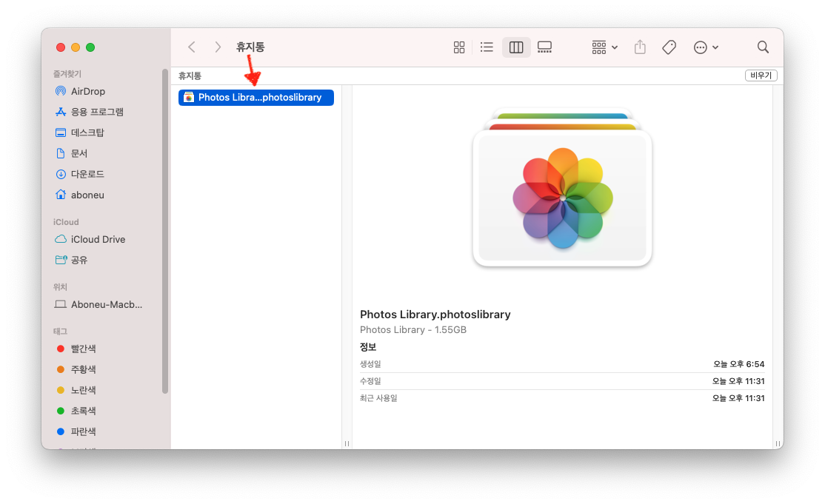Image resolution: width=825 pixels, height=504 pixels.
Task: Click the preview pane resize handle
Action: pyautogui.click(x=778, y=443)
